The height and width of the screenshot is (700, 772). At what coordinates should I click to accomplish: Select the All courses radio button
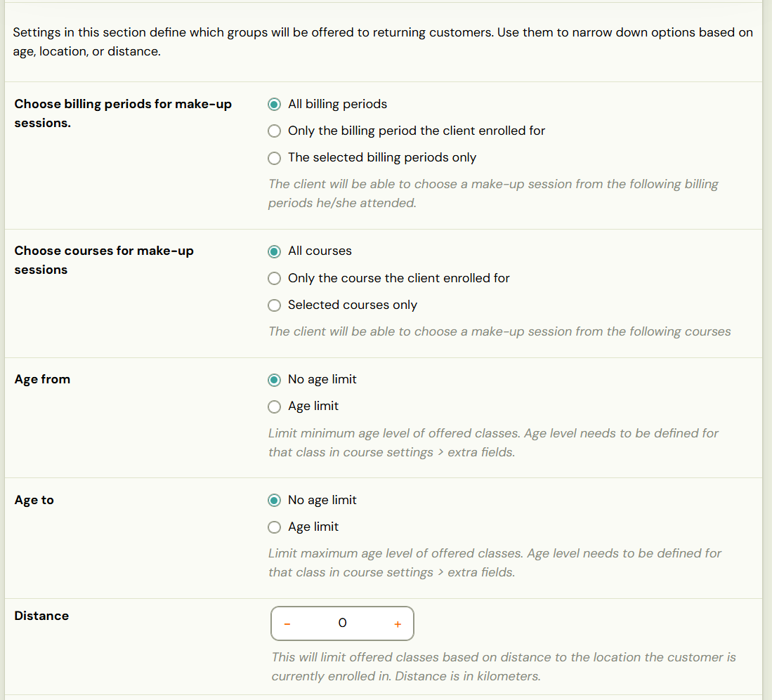274,251
